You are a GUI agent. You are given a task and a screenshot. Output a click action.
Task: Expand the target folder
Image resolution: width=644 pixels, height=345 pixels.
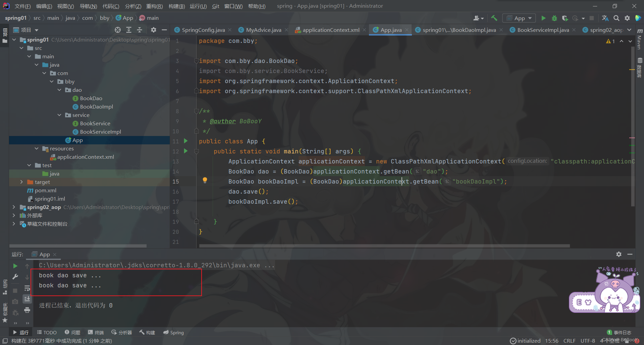[21, 182]
